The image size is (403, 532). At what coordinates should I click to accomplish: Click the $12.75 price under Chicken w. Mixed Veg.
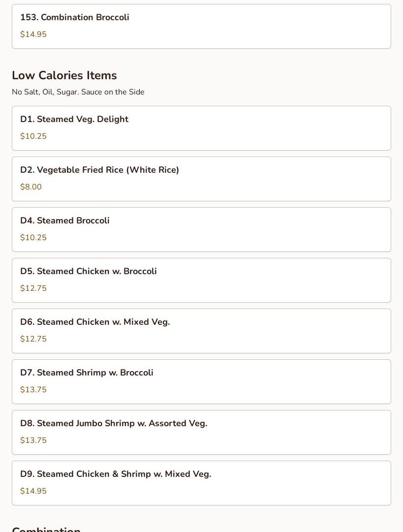(33, 339)
